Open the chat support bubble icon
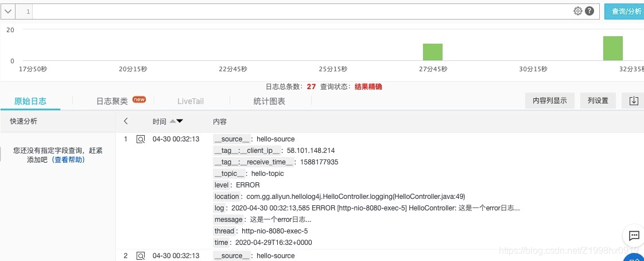Image resolution: width=644 pixels, height=261 pixels. coord(634,236)
